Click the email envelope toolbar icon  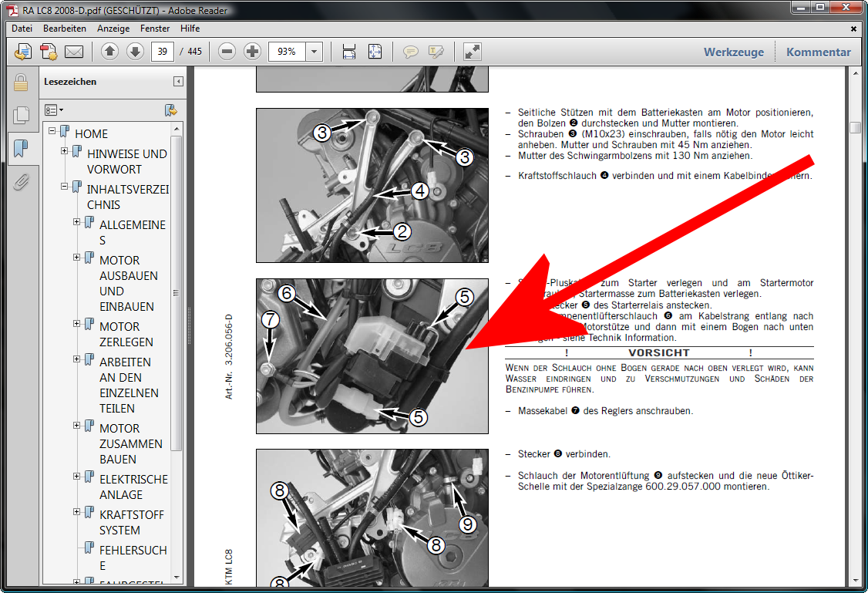tap(74, 52)
